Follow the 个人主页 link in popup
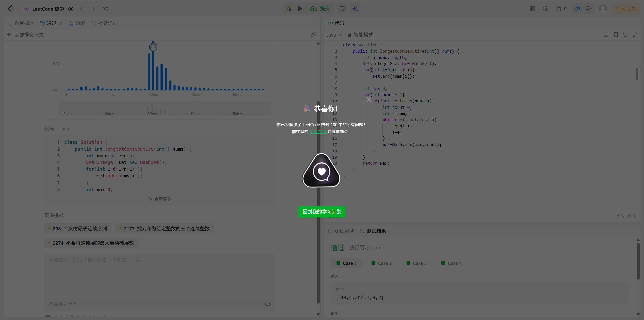Screen dimensions: 644x320 coord(317,132)
